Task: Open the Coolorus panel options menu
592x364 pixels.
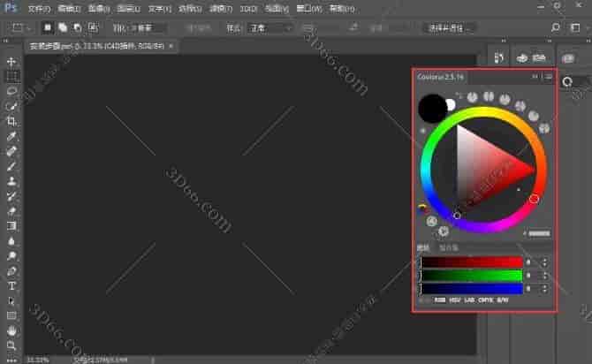Action: pos(548,77)
